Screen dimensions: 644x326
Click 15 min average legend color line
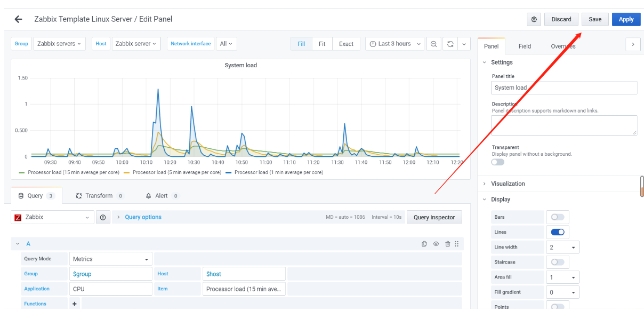(x=22, y=172)
